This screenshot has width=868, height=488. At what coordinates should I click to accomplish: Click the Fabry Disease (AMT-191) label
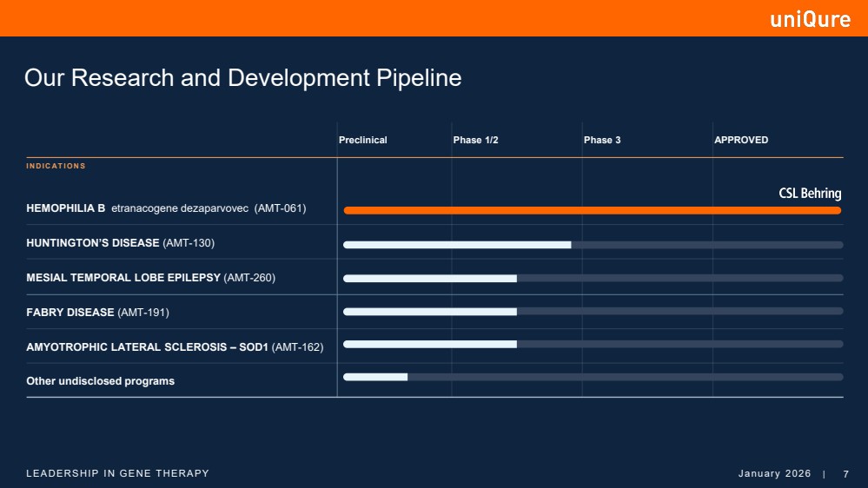click(98, 312)
